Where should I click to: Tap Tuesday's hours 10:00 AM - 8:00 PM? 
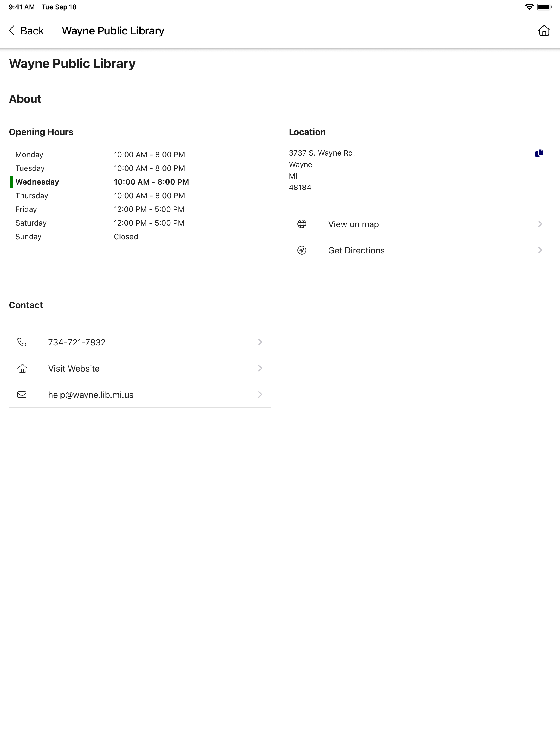(x=149, y=168)
